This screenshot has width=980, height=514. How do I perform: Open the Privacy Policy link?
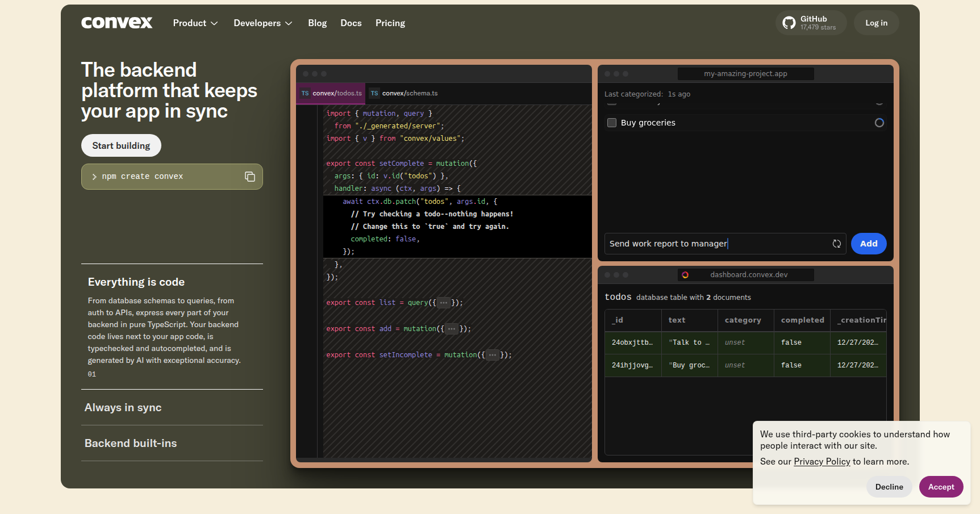tap(821, 461)
